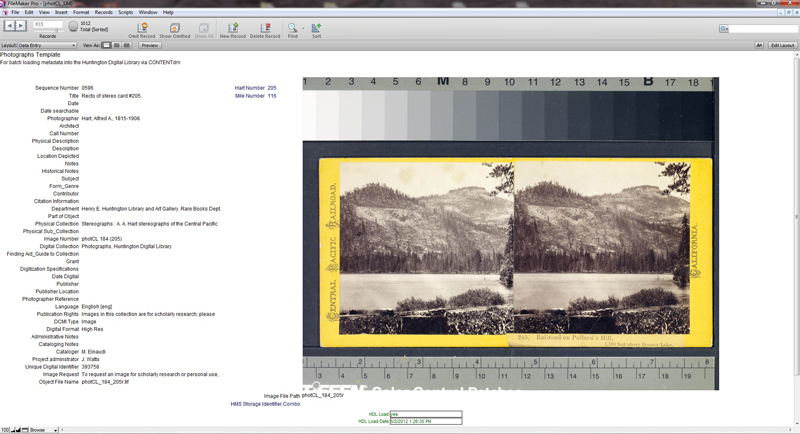Switch to Table view
Image resolution: width=800 pixels, height=434 pixels.
point(127,45)
